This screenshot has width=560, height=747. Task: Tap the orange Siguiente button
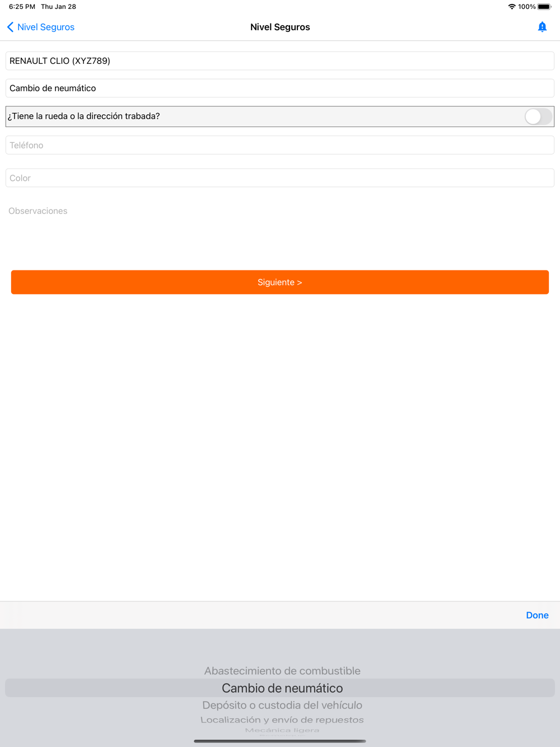click(x=280, y=282)
